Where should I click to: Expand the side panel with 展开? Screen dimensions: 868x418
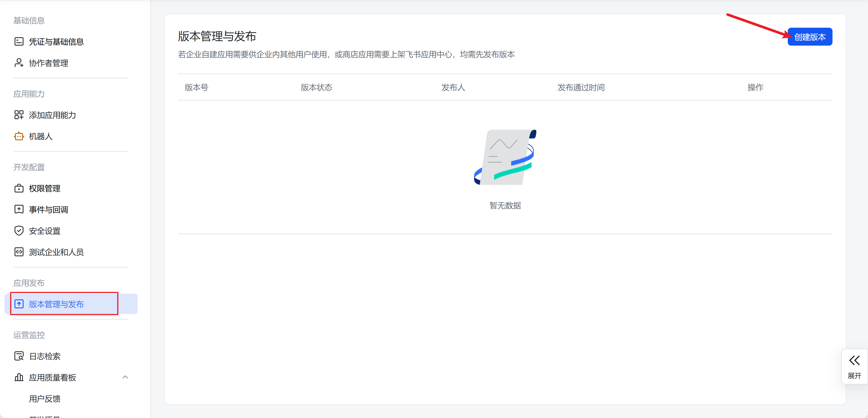tap(854, 375)
